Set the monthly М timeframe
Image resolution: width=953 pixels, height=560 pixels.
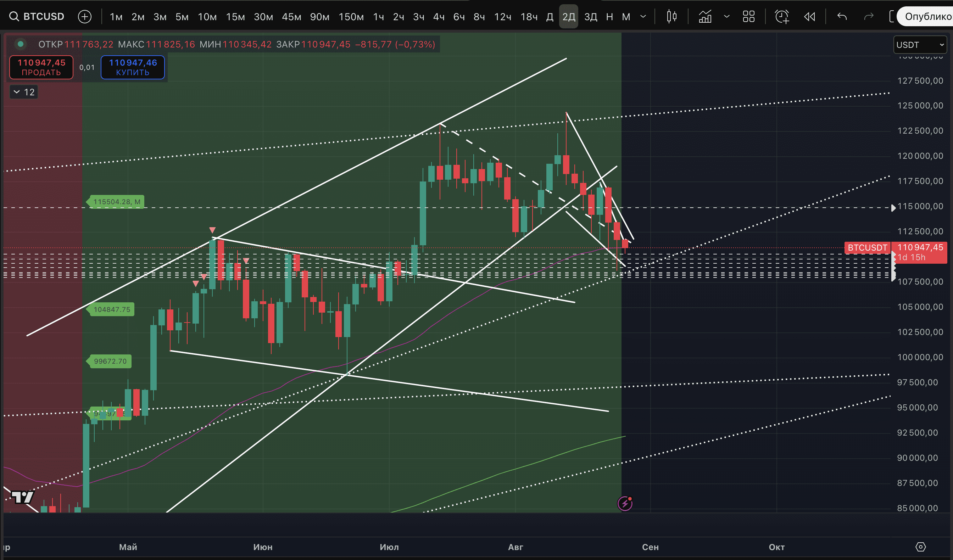point(626,17)
